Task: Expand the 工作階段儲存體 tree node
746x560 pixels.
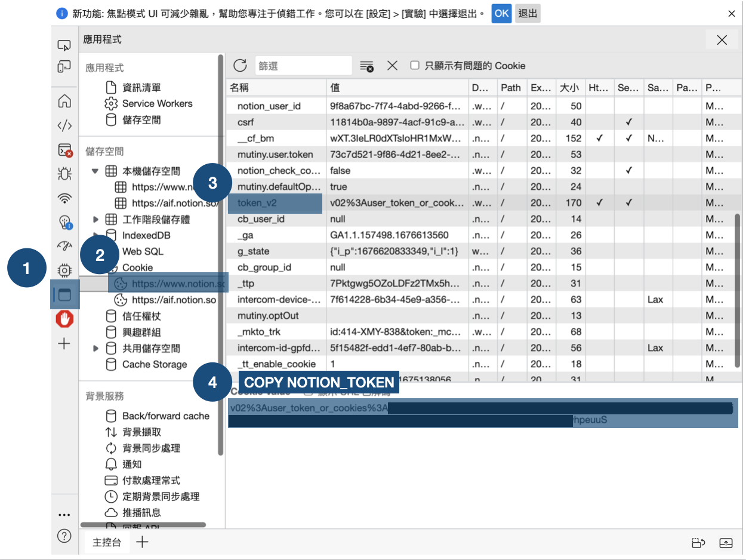Action: point(95,219)
